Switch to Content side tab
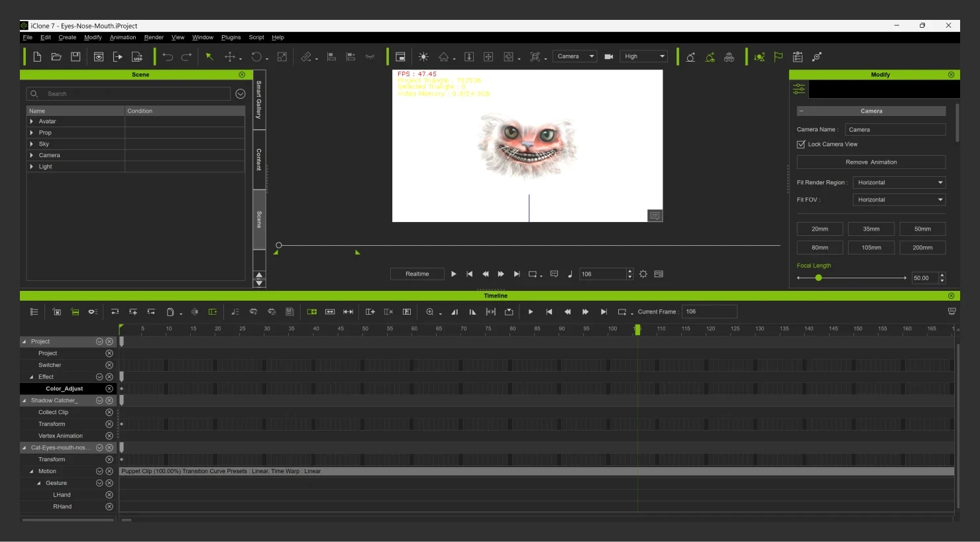 [x=259, y=160]
